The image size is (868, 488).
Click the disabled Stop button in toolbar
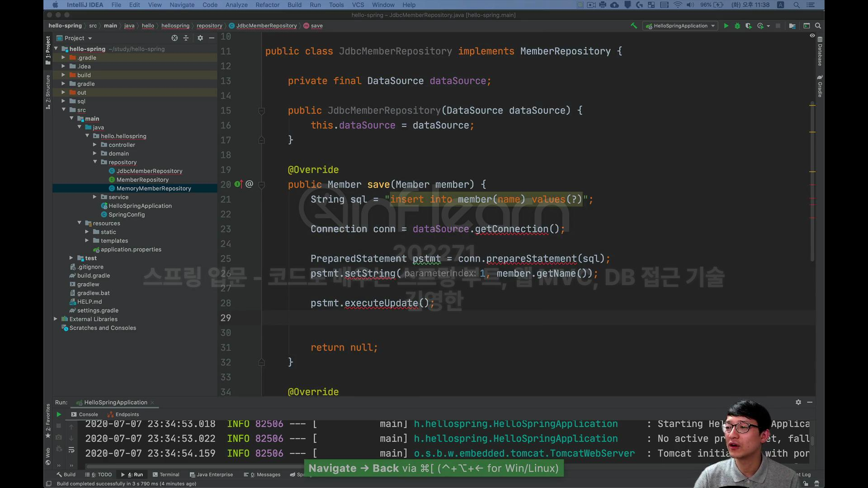(778, 26)
